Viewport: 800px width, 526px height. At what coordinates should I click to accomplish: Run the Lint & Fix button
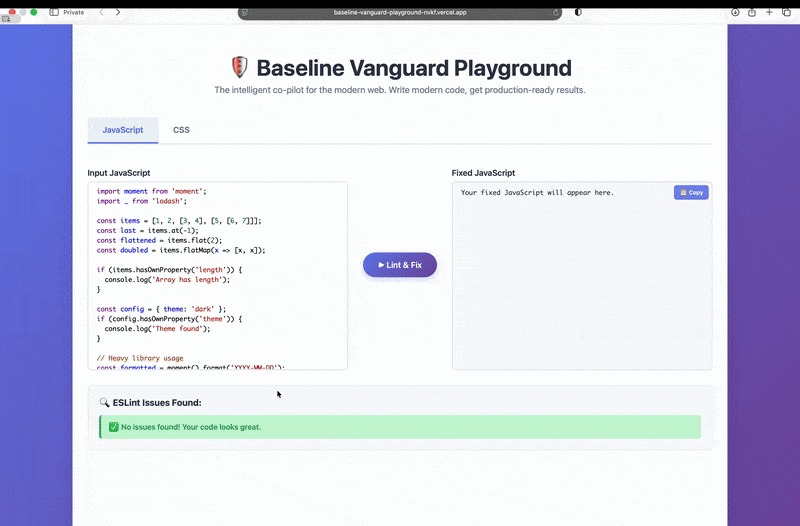pos(400,265)
